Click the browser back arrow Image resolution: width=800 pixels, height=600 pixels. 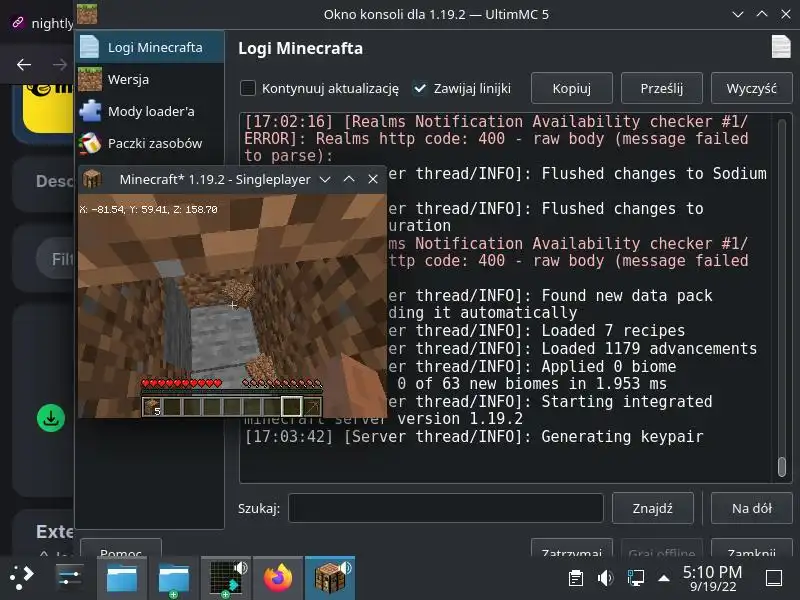point(23,64)
